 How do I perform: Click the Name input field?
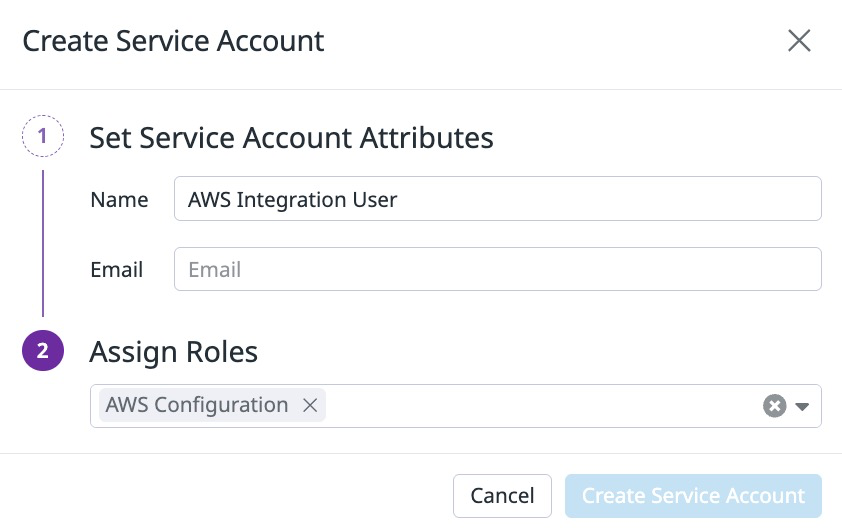[498, 199]
